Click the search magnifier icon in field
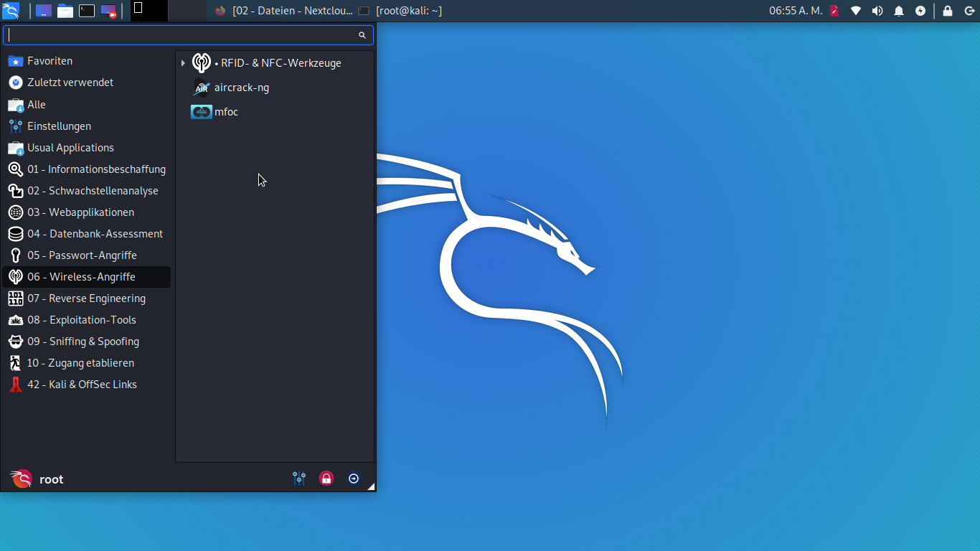The width and height of the screenshot is (980, 551). pos(362,35)
